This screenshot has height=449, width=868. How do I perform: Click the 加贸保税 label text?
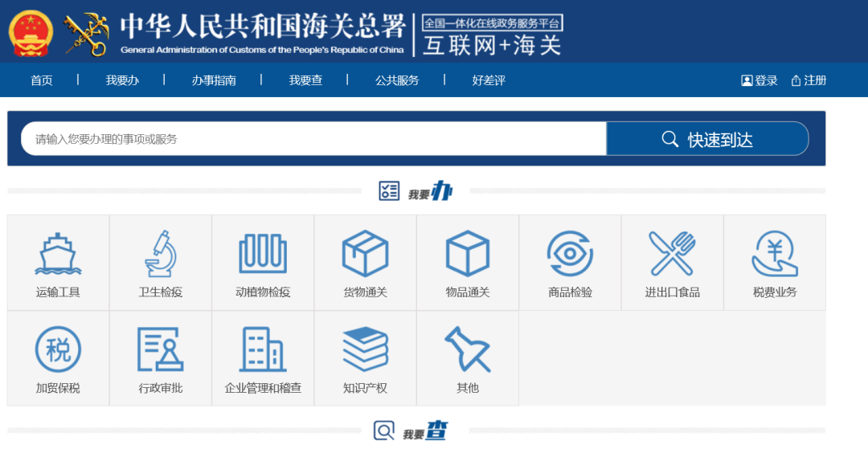coord(58,388)
